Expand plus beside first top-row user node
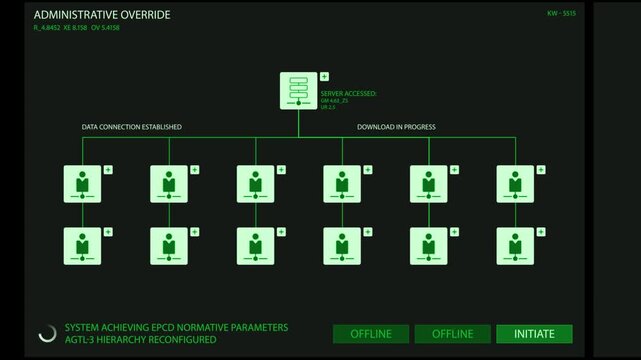This screenshot has height=360, width=641. pos(108,170)
